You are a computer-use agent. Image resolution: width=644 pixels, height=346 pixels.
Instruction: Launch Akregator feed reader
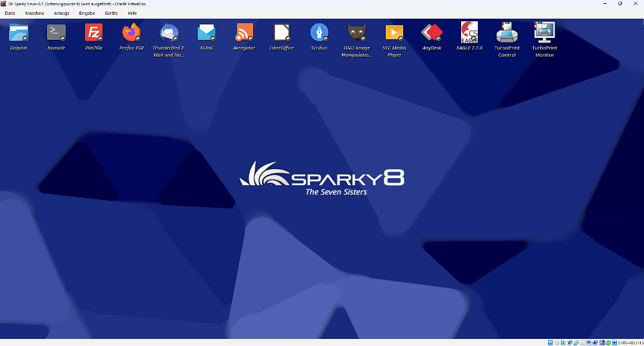244,32
